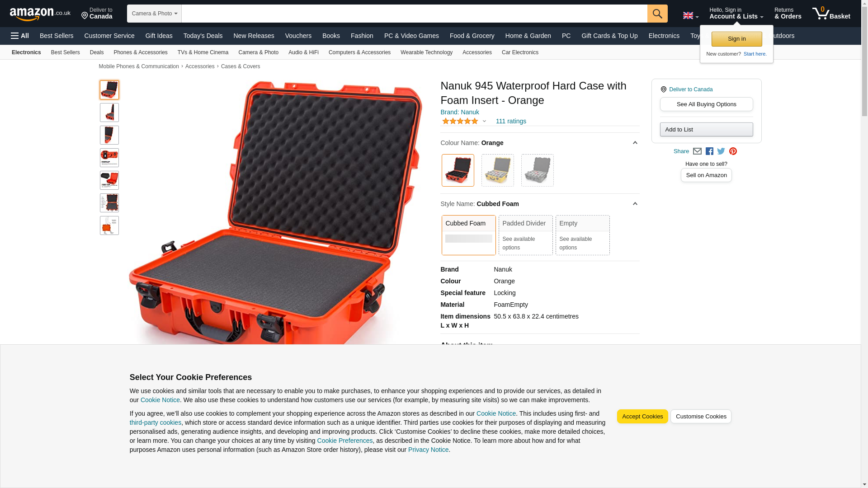
Task: Choose the yellow colour swatch
Action: pos(497,170)
